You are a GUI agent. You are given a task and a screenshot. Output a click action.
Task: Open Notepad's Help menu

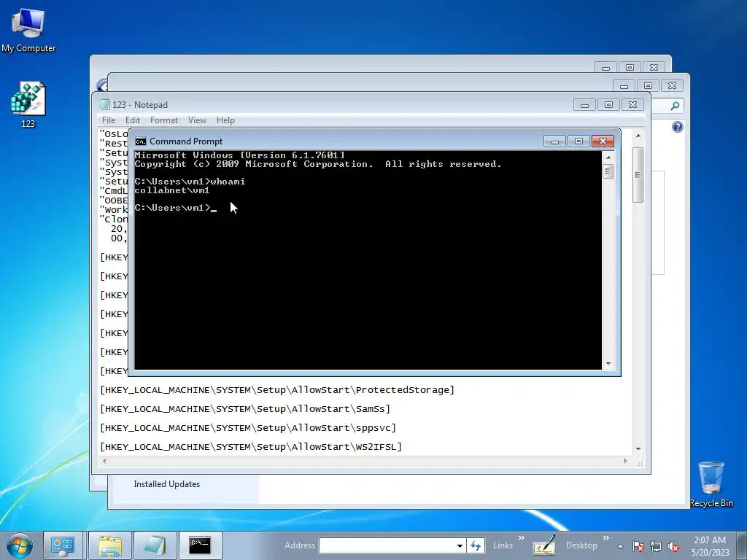(225, 120)
